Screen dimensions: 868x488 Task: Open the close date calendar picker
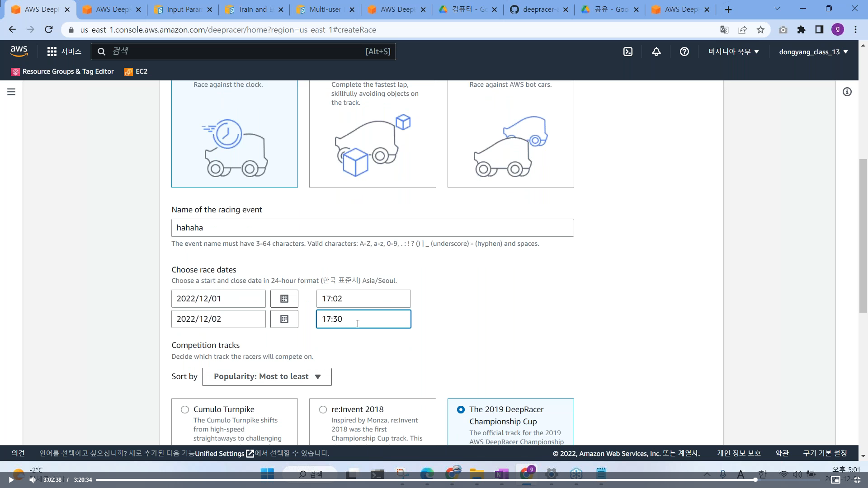[x=284, y=319]
